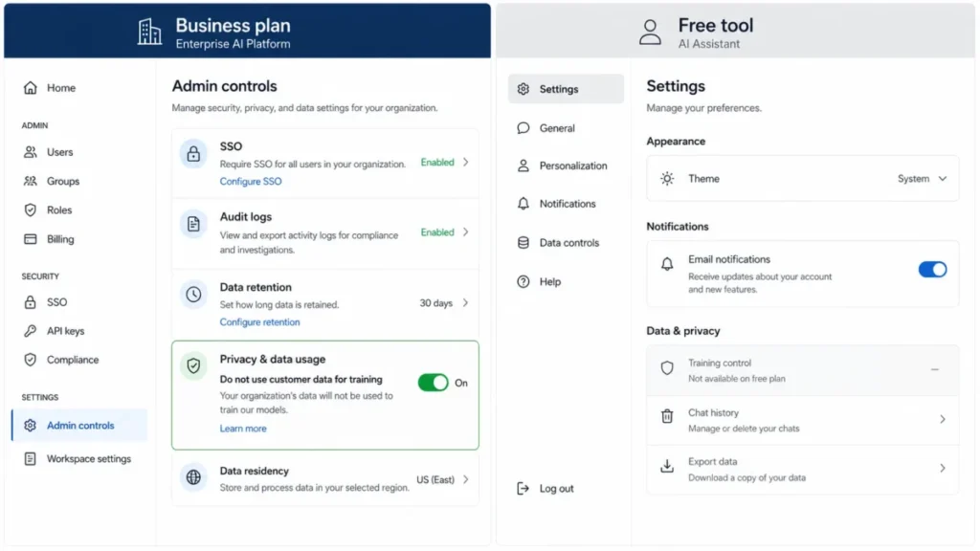Image resolution: width=980 pixels, height=551 pixels.
Task: Click the On label beside privacy toggle
Action: click(460, 383)
